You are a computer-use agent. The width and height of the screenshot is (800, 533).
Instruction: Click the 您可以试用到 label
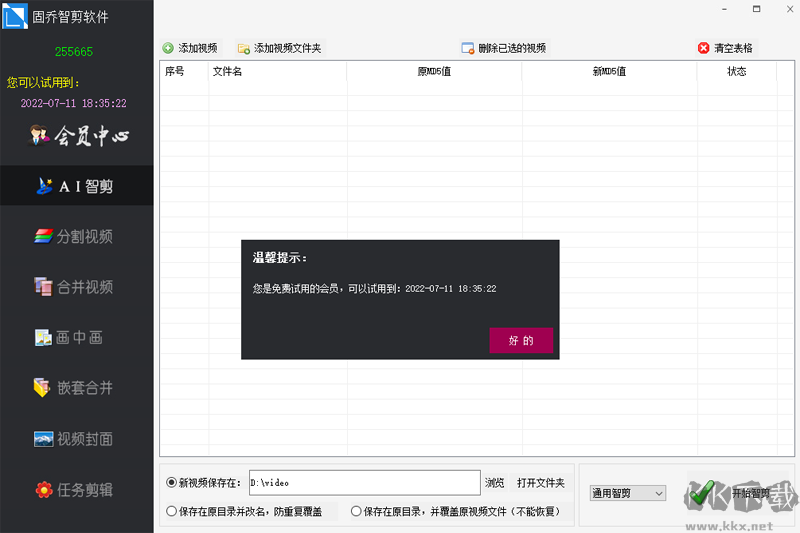point(43,83)
